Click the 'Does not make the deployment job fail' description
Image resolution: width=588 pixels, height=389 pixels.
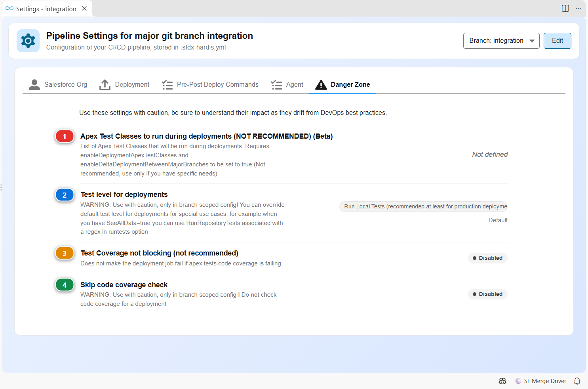[x=181, y=263]
